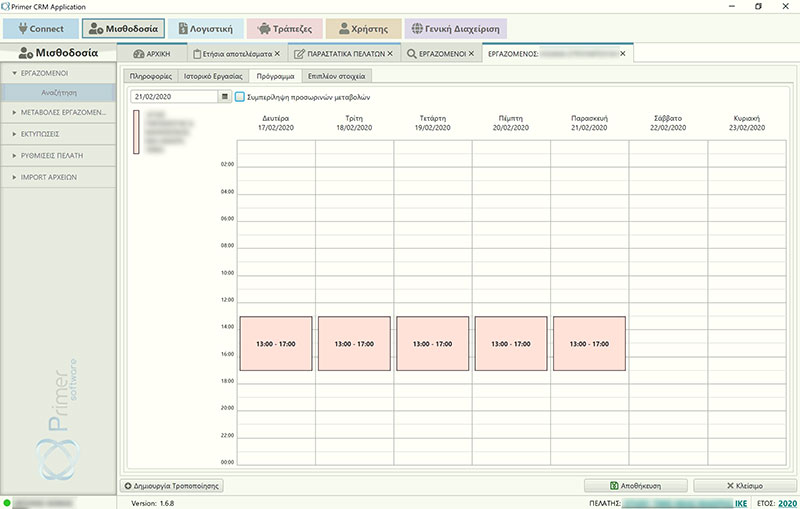Click the Σάββατο 22/02/2020 column header
This screenshot has width=800, height=509.
pos(668,123)
